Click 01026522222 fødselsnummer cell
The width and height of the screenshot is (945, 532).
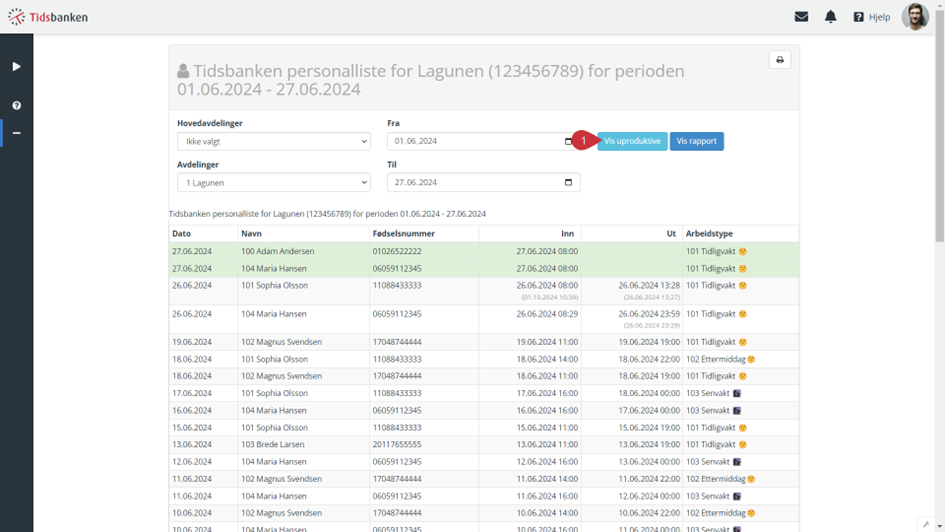397,251
